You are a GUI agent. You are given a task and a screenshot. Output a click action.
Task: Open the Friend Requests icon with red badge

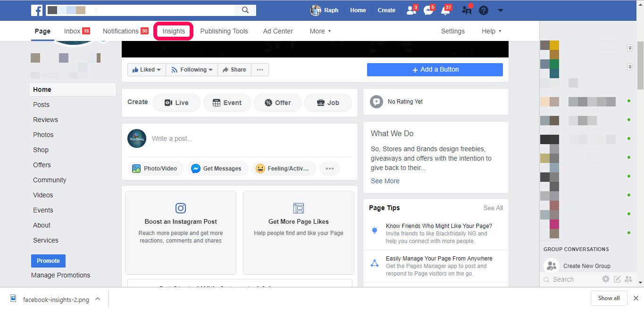[x=410, y=10]
